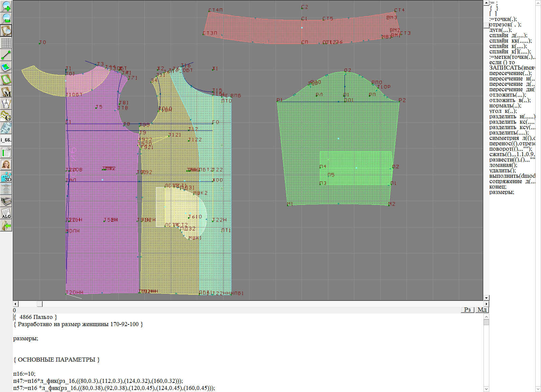
Task: Toggle the grid display icon
Action: (x=6, y=43)
